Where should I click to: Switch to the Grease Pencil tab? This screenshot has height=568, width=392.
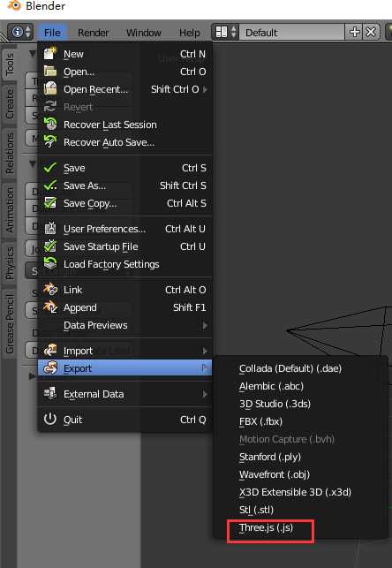click(x=10, y=324)
